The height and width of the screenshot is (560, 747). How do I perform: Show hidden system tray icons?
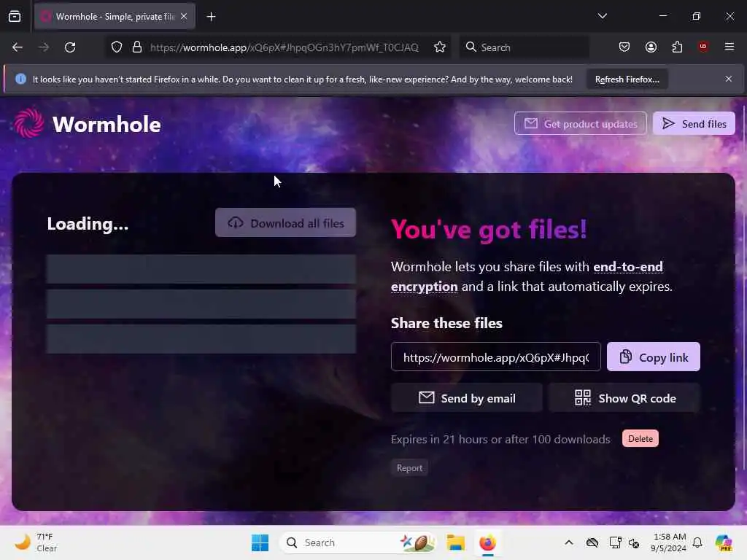(569, 542)
